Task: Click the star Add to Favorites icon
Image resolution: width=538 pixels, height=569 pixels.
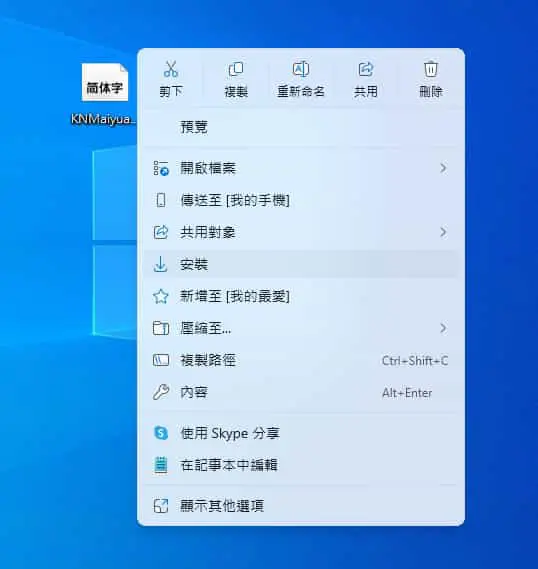Action: [x=160, y=296]
